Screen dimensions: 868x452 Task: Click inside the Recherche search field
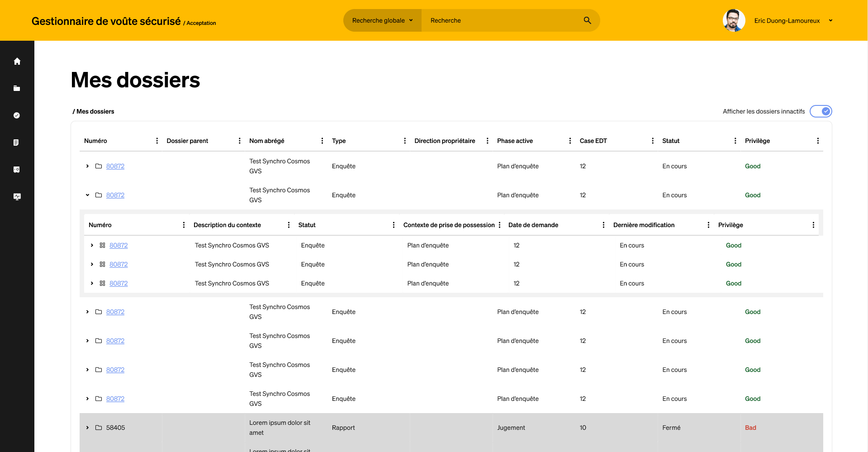[x=498, y=20]
